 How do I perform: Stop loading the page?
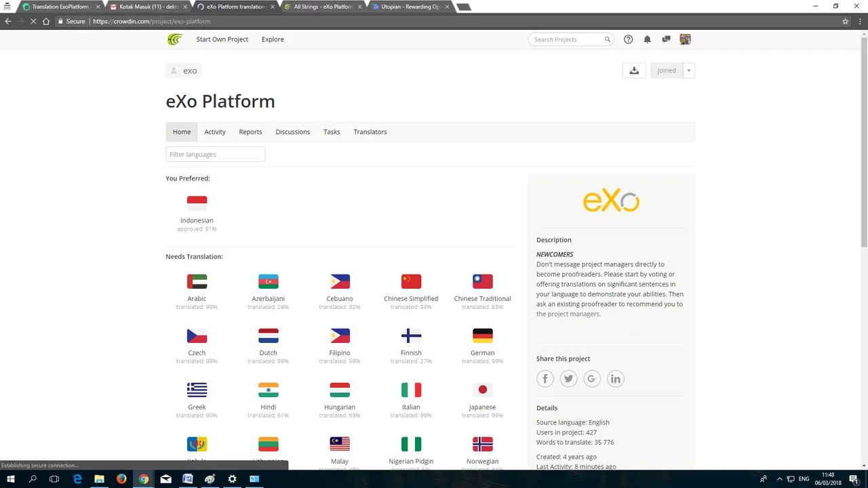[x=33, y=21]
